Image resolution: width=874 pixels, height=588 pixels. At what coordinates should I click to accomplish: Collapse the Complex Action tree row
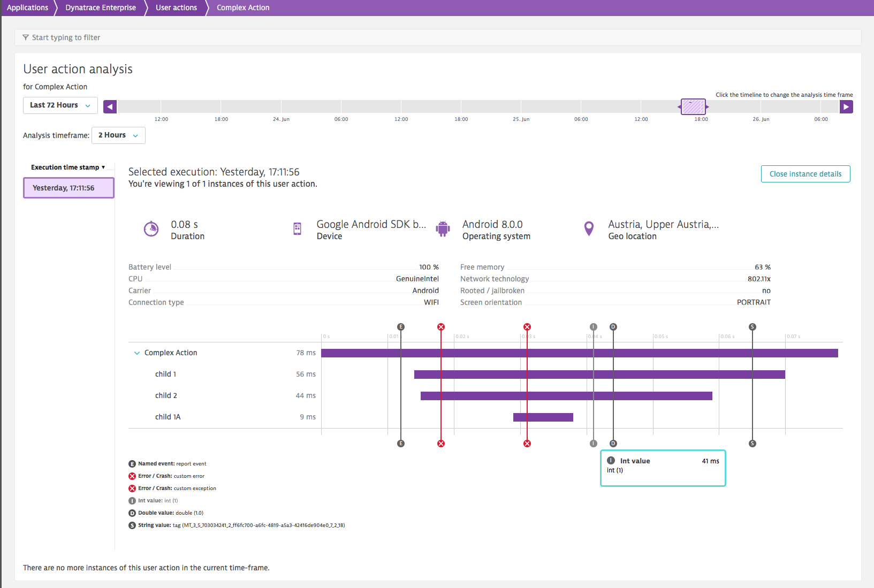[137, 353]
